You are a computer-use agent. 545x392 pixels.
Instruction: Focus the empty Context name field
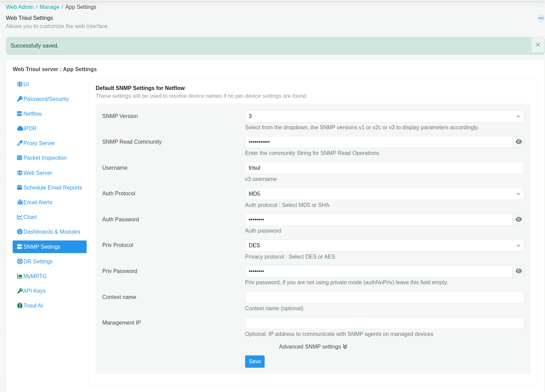tap(384, 297)
